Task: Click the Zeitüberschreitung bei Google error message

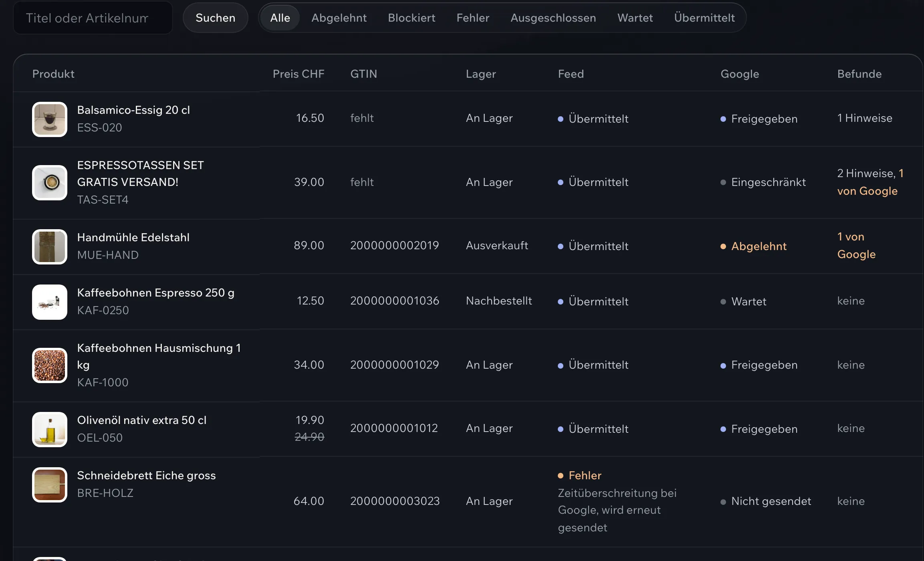Action: click(617, 510)
